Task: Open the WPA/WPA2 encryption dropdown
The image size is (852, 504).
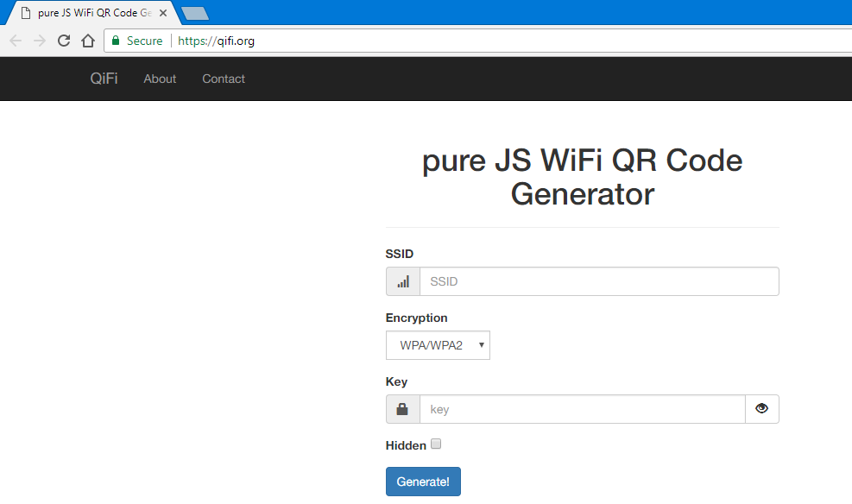Action: 438,345
